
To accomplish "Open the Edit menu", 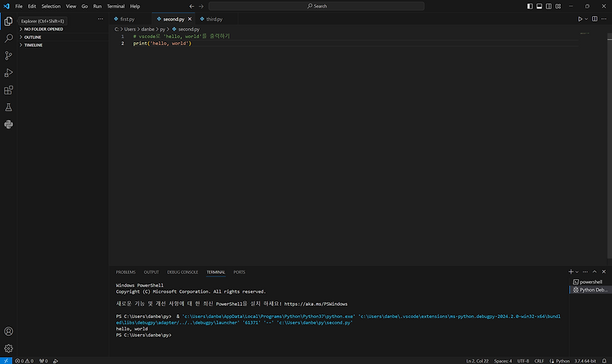I will pos(32,6).
